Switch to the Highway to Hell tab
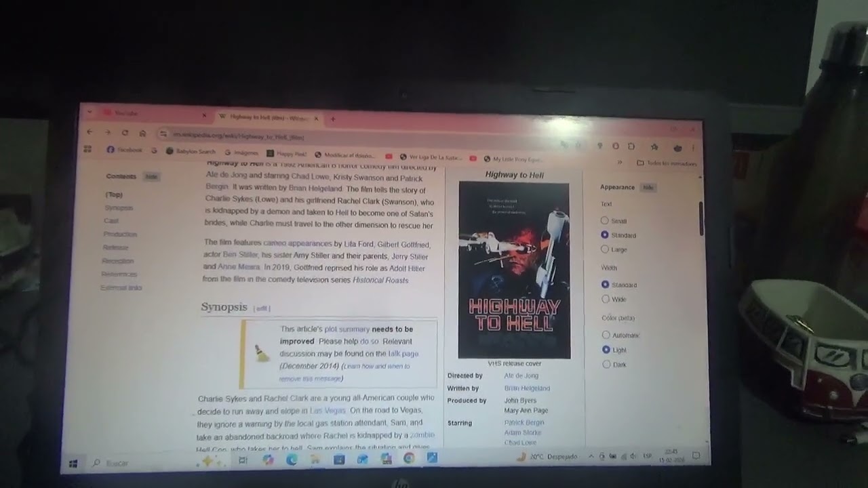868x488 pixels. coord(268,117)
